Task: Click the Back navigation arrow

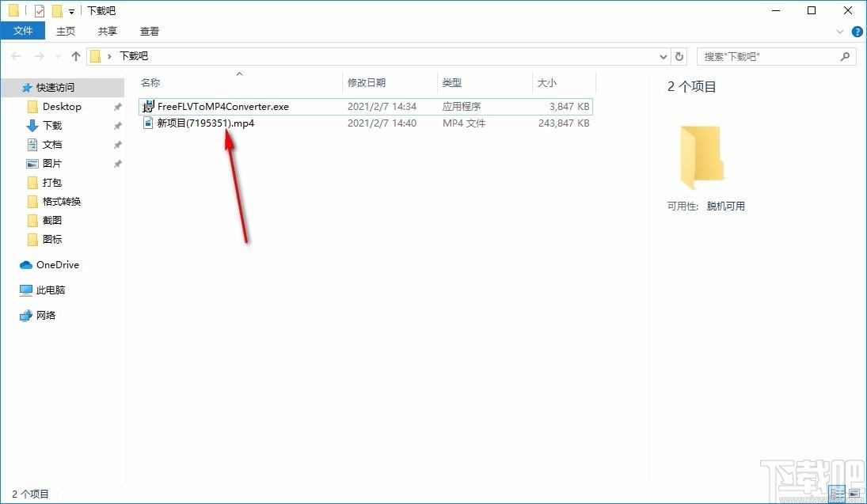Action: coord(16,56)
